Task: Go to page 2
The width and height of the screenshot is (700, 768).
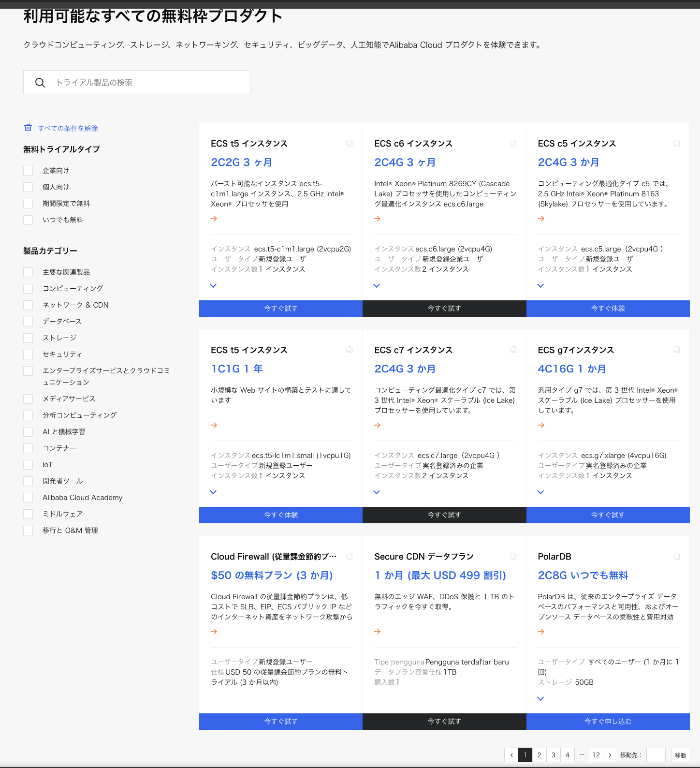Action: [x=540, y=755]
